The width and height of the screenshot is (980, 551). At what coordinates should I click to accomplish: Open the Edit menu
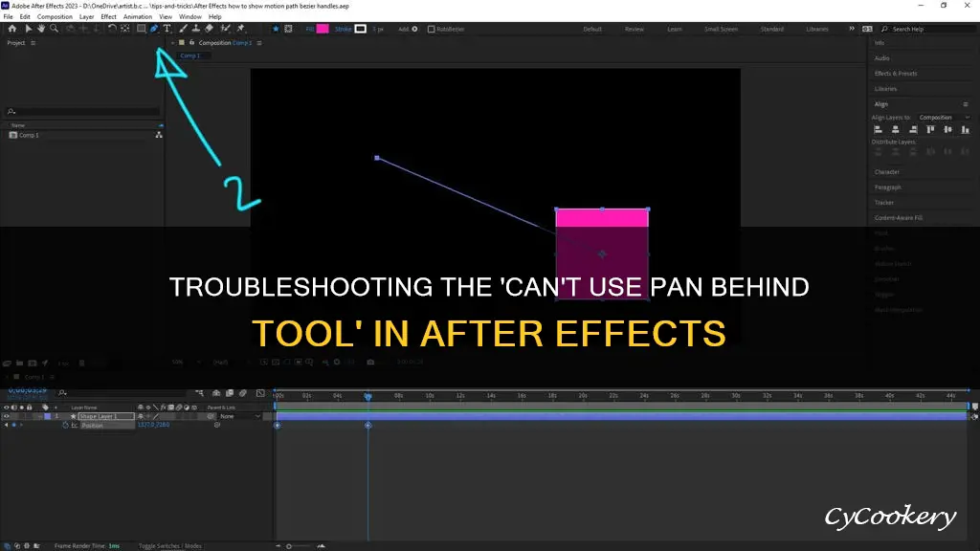[x=25, y=17]
